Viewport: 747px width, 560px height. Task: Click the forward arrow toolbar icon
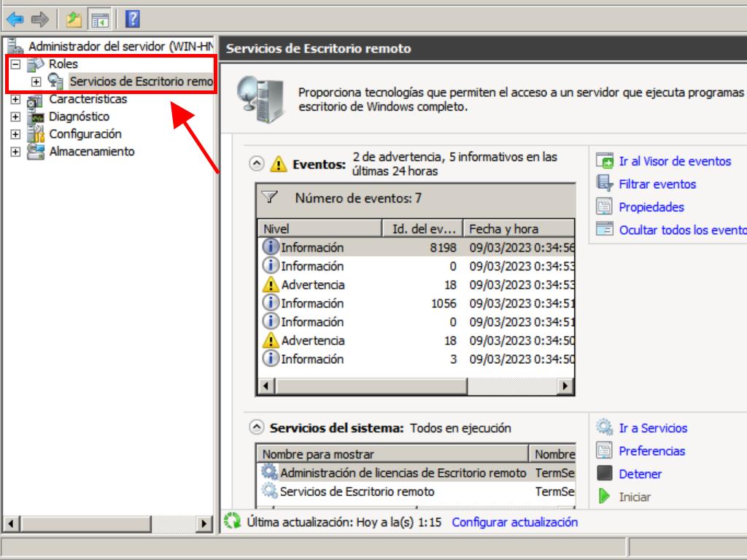[x=39, y=18]
